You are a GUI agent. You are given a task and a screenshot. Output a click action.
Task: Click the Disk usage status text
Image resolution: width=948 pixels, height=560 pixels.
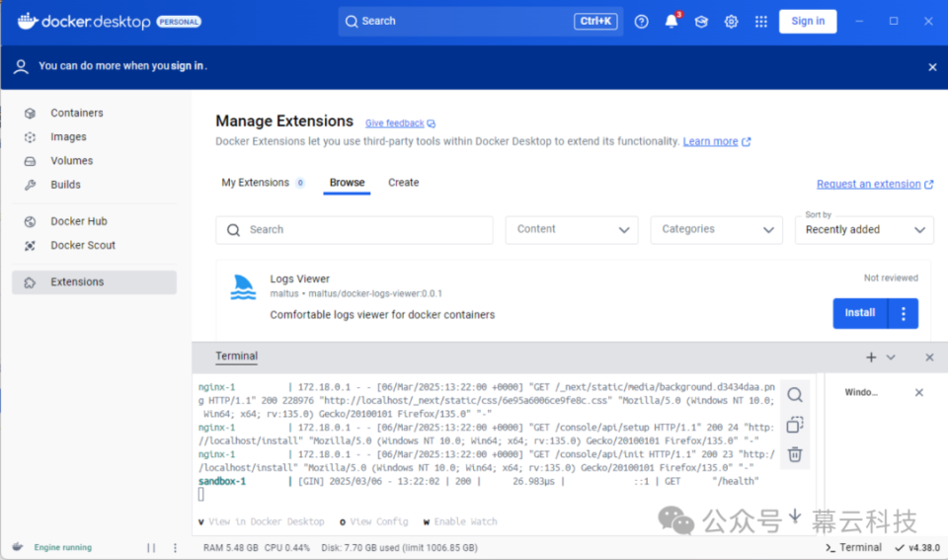point(400,548)
